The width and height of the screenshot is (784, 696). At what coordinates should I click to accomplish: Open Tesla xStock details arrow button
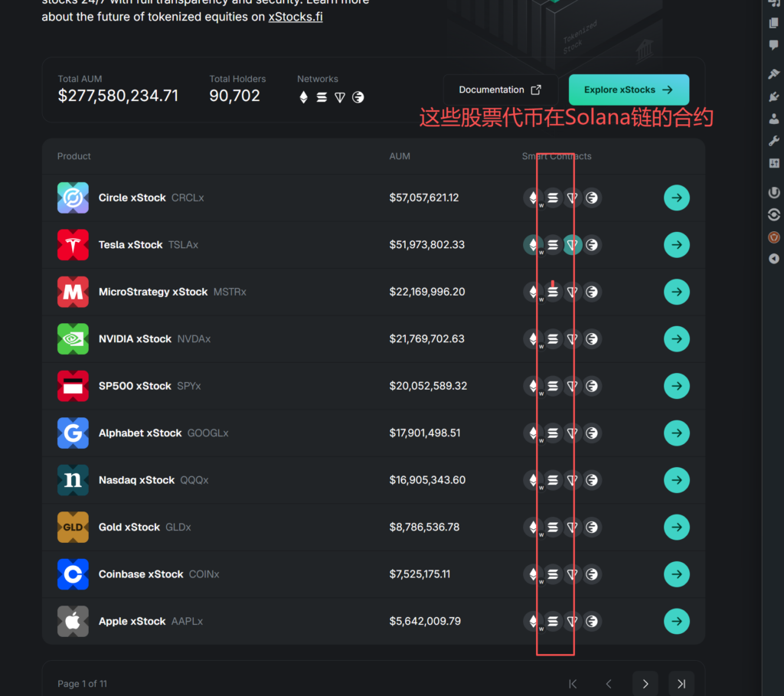coord(676,245)
